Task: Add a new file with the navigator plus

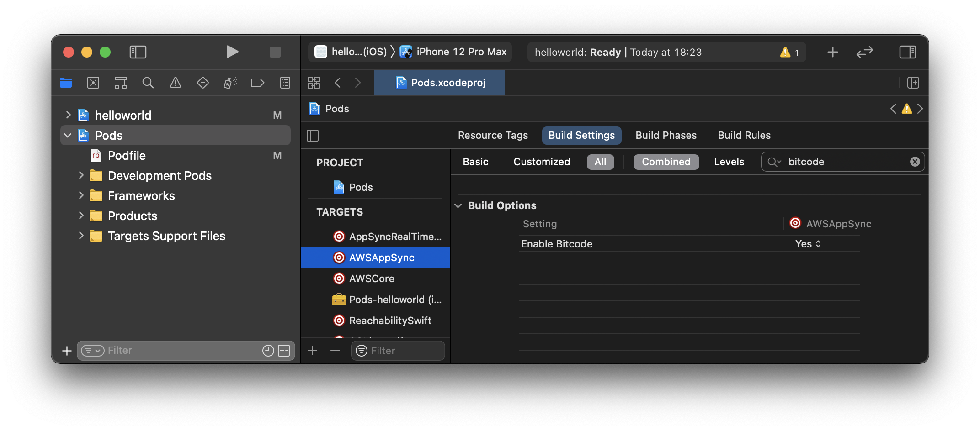Action: (x=67, y=351)
